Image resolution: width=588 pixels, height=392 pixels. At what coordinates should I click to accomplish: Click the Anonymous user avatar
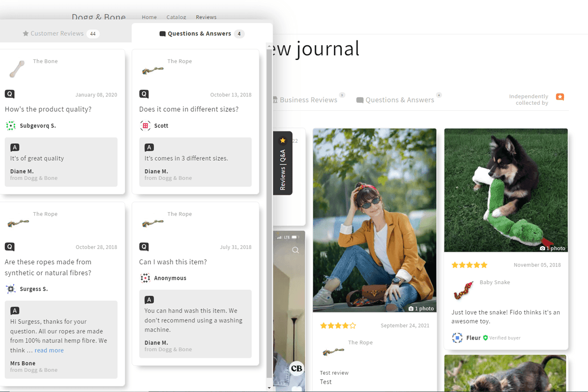tap(145, 278)
